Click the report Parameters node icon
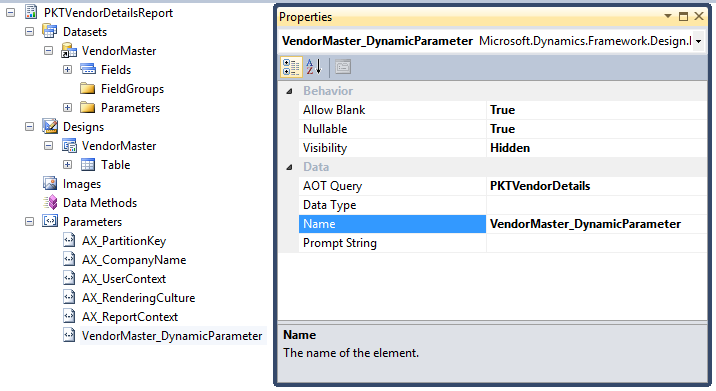 [x=50, y=222]
